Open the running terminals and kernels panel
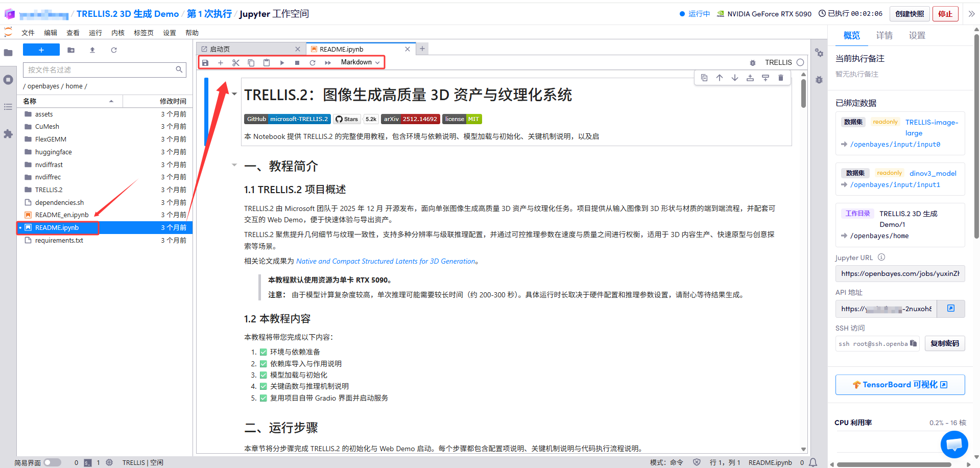The width and height of the screenshot is (980, 468). click(8, 80)
